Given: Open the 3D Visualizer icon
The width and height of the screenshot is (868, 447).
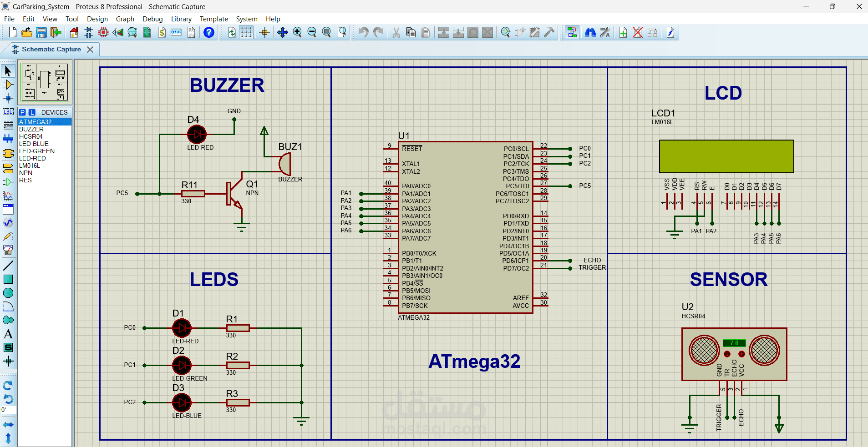Looking at the screenshot, I should click(x=118, y=32).
